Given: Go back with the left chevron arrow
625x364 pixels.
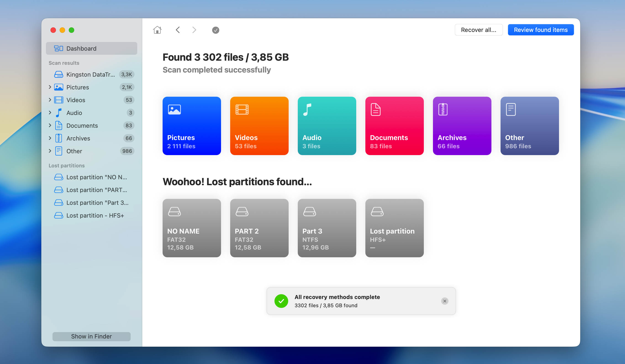Looking at the screenshot, I should click(178, 30).
